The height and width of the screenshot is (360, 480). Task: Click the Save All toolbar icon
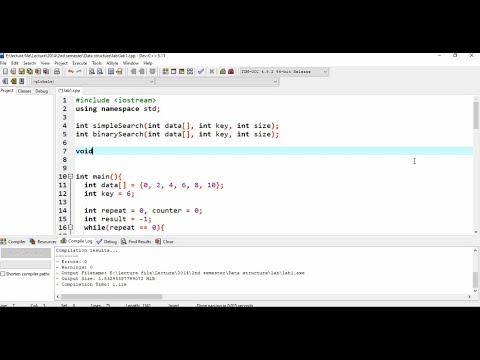pyautogui.click(x=30, y=71)
